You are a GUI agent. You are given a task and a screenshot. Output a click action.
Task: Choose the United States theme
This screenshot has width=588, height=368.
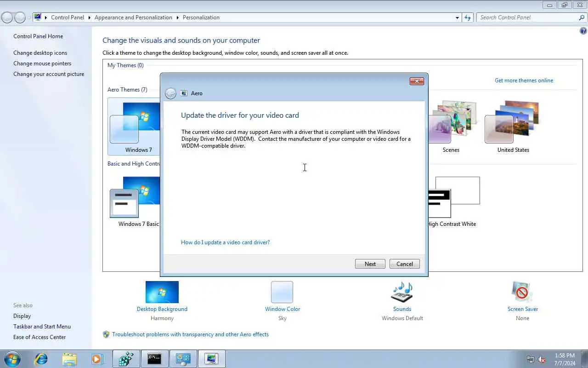point(513,127)
